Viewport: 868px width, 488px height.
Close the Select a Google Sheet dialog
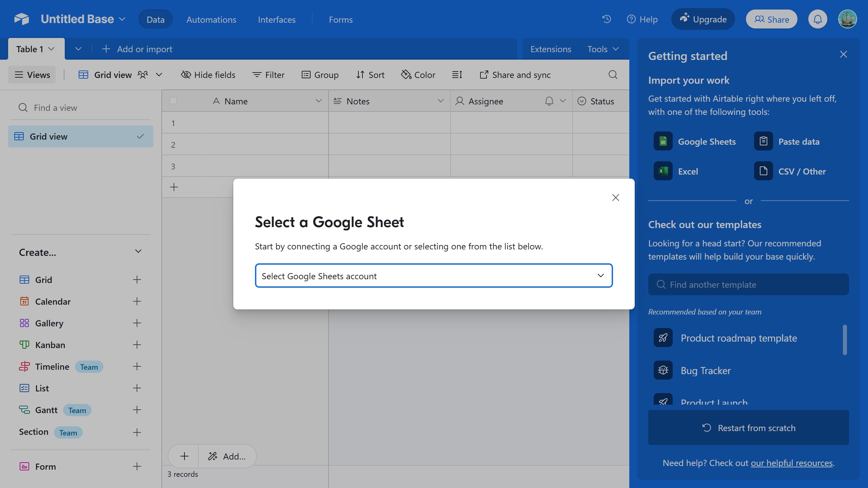(x=615, y=197)
